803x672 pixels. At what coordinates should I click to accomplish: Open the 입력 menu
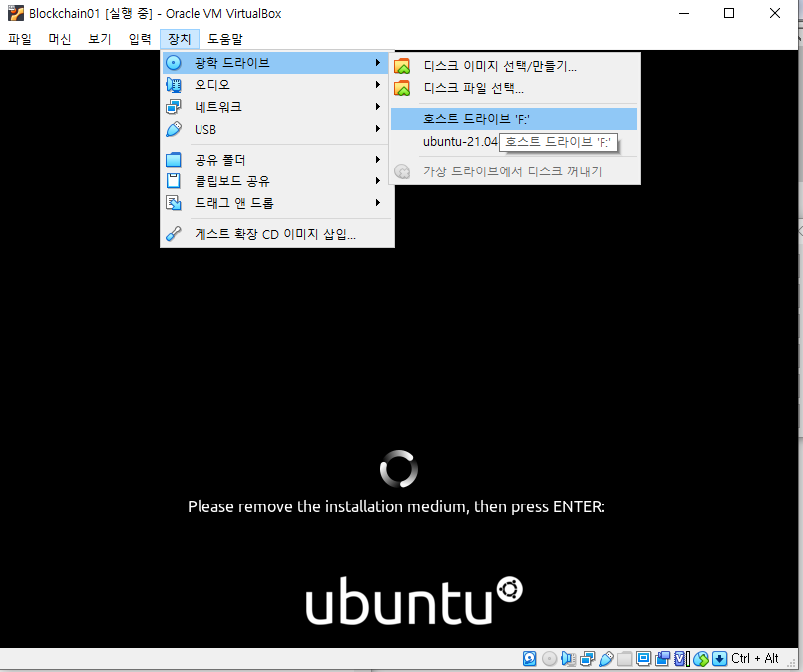pyautogui.click(x=140, y=39)
